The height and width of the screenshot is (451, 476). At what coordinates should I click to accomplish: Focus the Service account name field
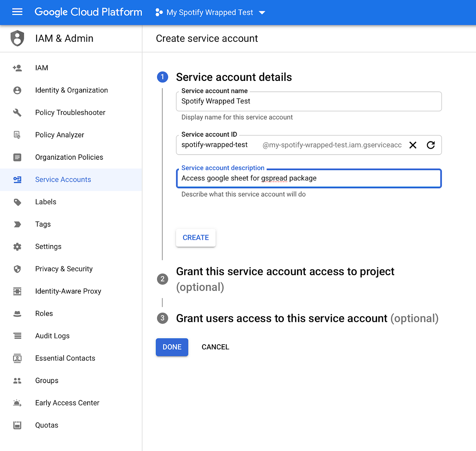coord(309,101)
